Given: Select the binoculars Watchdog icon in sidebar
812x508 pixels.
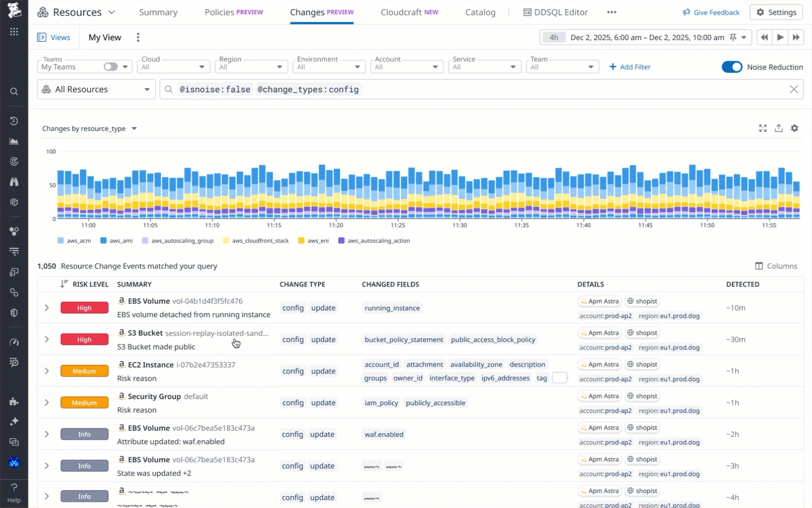Looking at the screenshot, I should 14,181.
